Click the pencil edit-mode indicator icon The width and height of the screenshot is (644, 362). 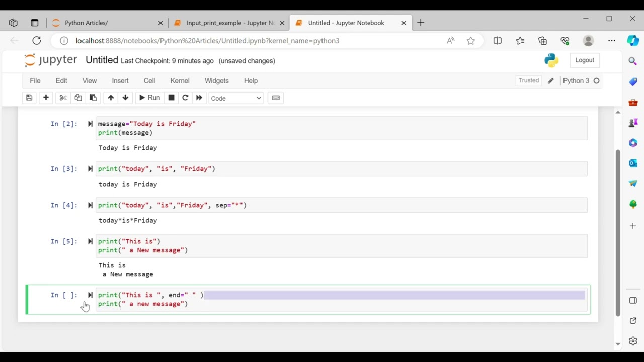pyautogui.click(x=551, y=81)
